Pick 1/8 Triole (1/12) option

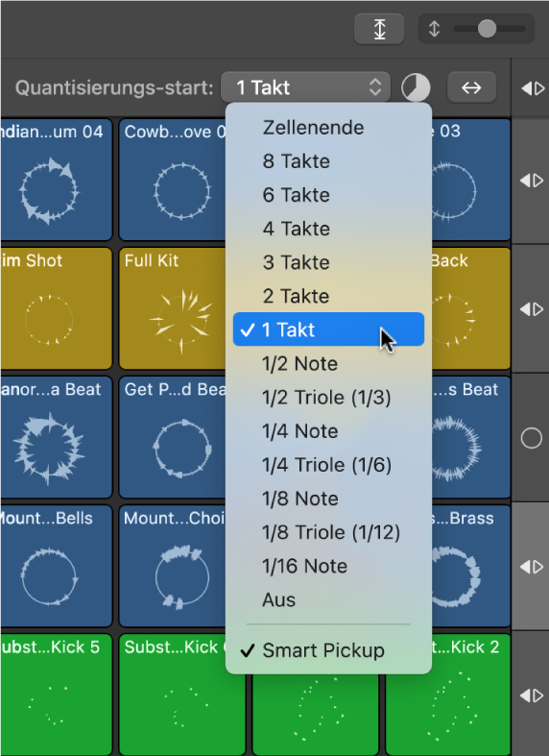point(328,532)
